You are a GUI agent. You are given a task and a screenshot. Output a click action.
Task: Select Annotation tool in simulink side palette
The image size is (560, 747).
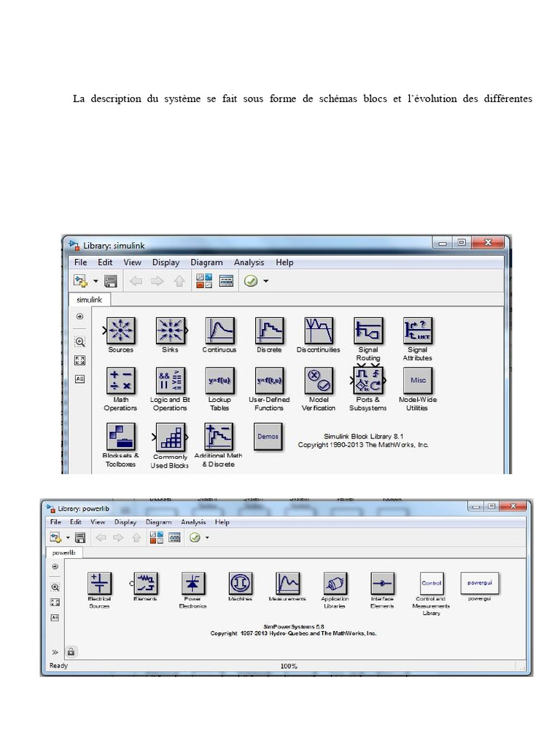pos(80,379)
